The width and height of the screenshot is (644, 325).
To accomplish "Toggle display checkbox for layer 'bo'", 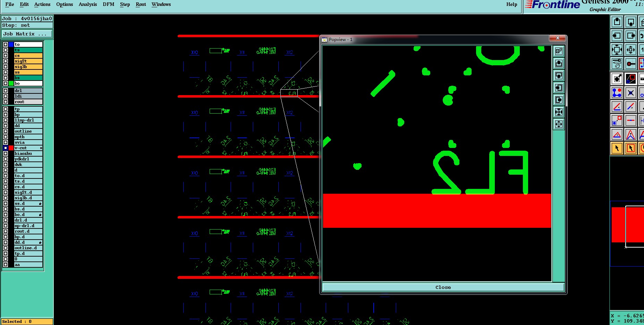I will (x=6, y=83).
